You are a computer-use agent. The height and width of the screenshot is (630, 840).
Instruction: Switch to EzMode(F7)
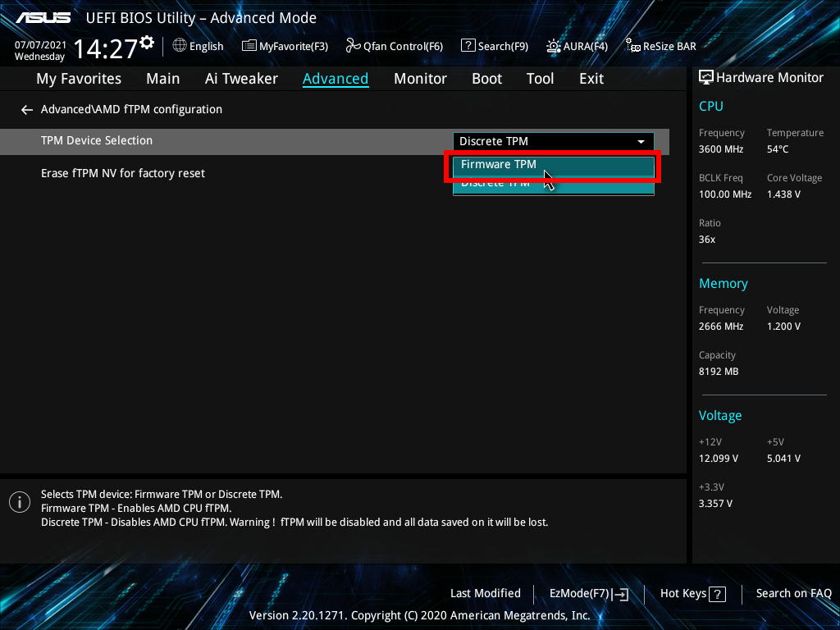coord(589,594)
